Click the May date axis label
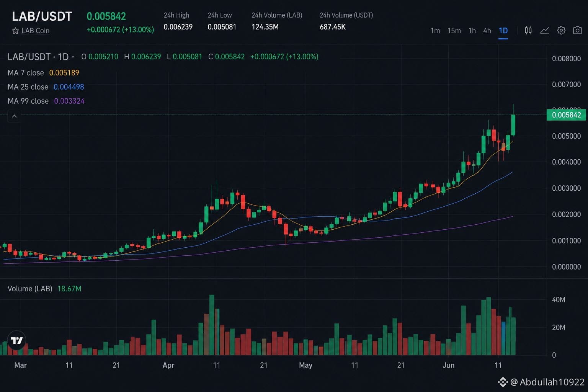588x392 pixels. tap(305, 365)
